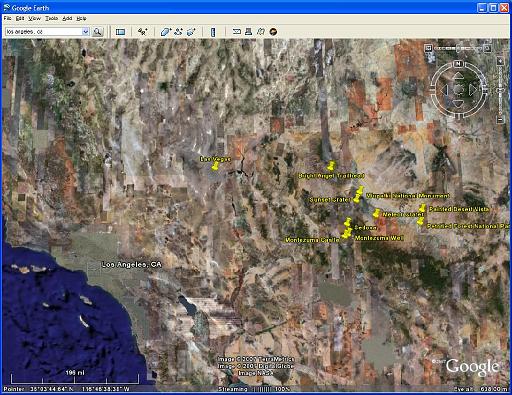Click the Bright Angel Trailhead pushpin
Viewport: 512px width, 395px height.
(x=331, y=166)
